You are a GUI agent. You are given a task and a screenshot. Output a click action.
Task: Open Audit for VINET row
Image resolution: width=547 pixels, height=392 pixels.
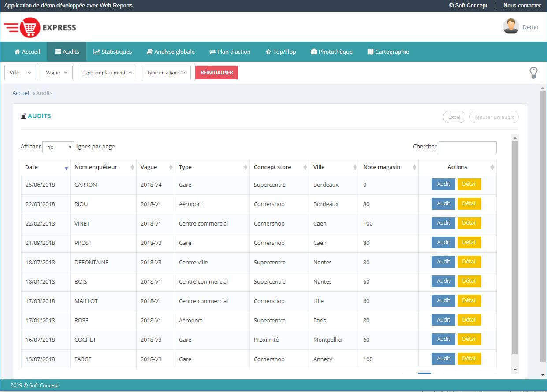443,223
